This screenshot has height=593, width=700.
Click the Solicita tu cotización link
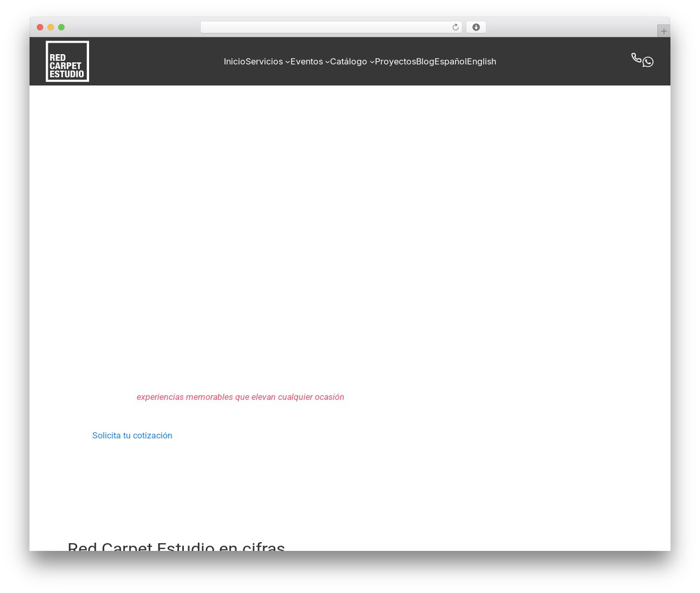pyautogui.click(x=132, y=435)
